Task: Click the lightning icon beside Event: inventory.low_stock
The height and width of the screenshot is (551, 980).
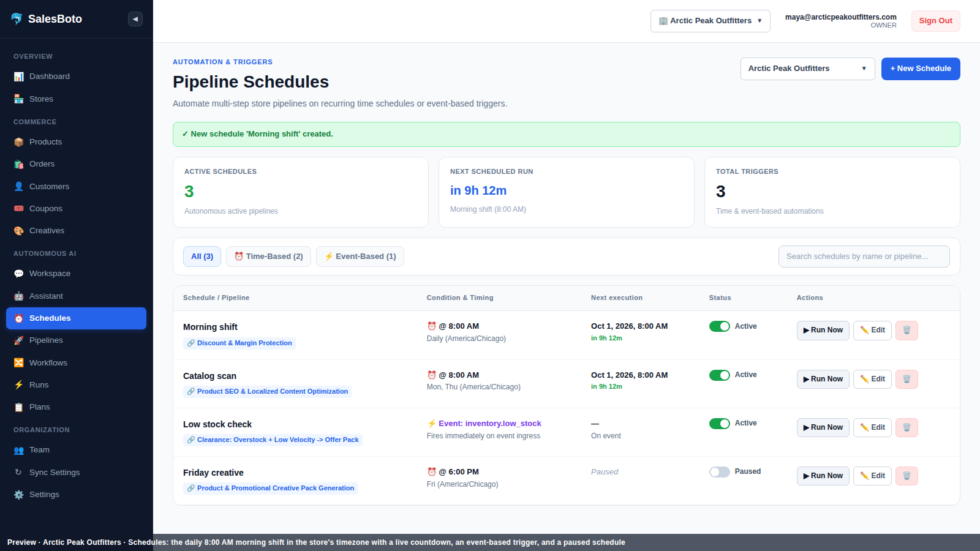Action: pyautogui.click(x=432, y=424)
